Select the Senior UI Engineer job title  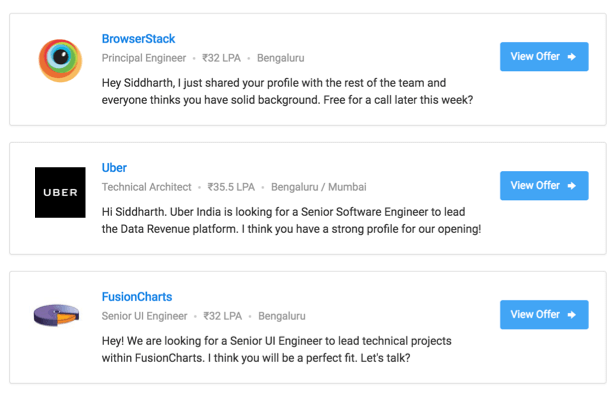[144, 316]
